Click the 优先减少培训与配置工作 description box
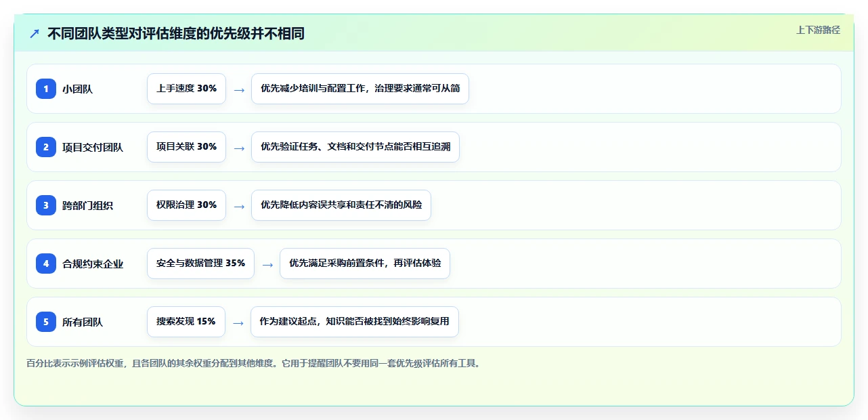The width and height of the screenshot is (868, 420). pos(360,89)
